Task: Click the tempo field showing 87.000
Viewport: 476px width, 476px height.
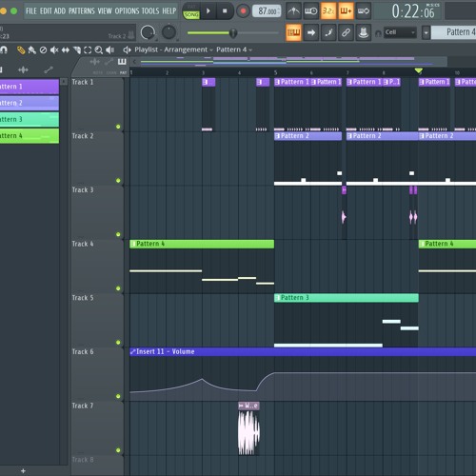Action: [267, 11]
